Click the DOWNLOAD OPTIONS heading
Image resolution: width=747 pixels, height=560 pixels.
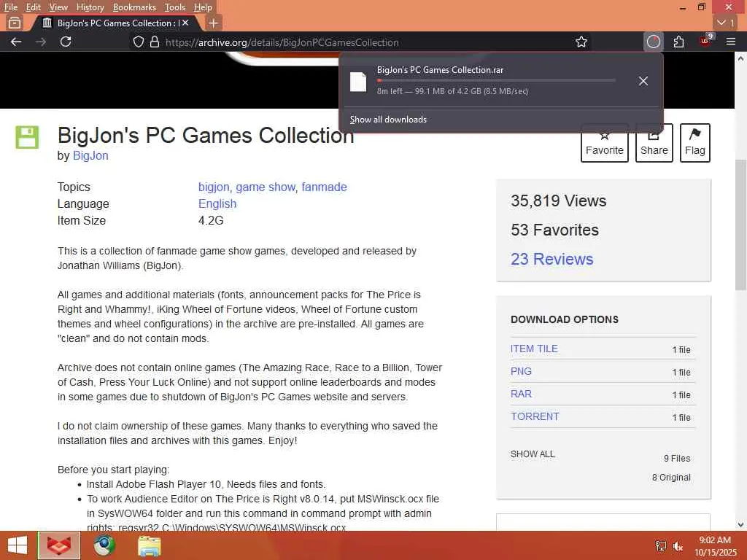[x=565, y=319]
